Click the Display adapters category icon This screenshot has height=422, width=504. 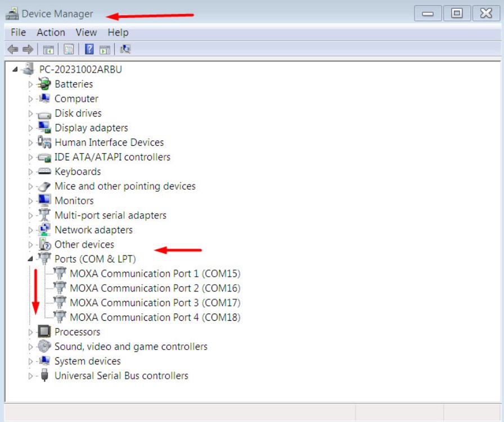(x=44, y=127)
